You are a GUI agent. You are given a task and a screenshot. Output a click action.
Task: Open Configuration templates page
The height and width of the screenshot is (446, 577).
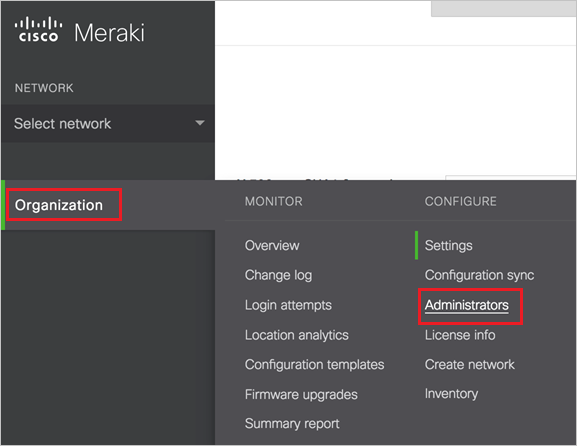coord(314,365)
